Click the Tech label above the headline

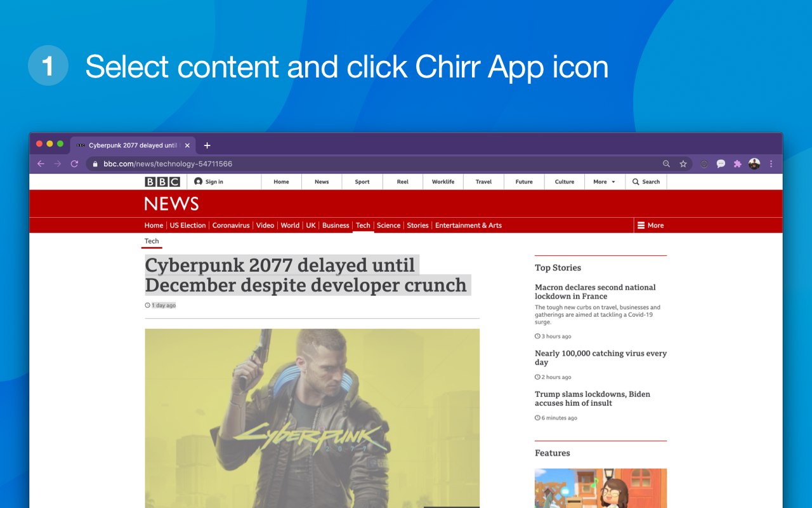[x=152, y=241]
